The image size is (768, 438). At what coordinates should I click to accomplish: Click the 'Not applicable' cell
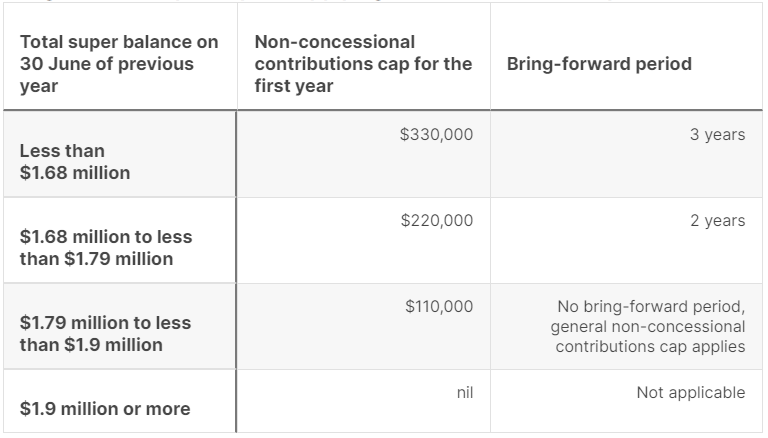(x=691, y=392)
